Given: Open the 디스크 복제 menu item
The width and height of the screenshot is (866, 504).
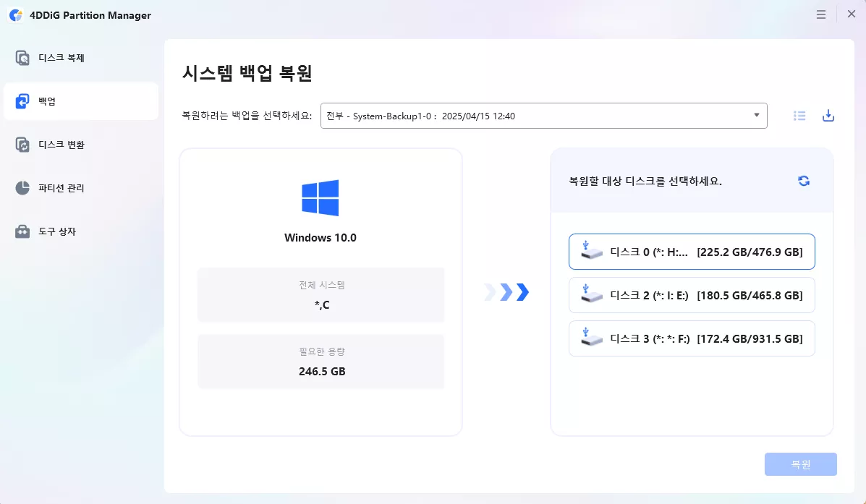Looking at the screenshot, I should coord(81,58).
